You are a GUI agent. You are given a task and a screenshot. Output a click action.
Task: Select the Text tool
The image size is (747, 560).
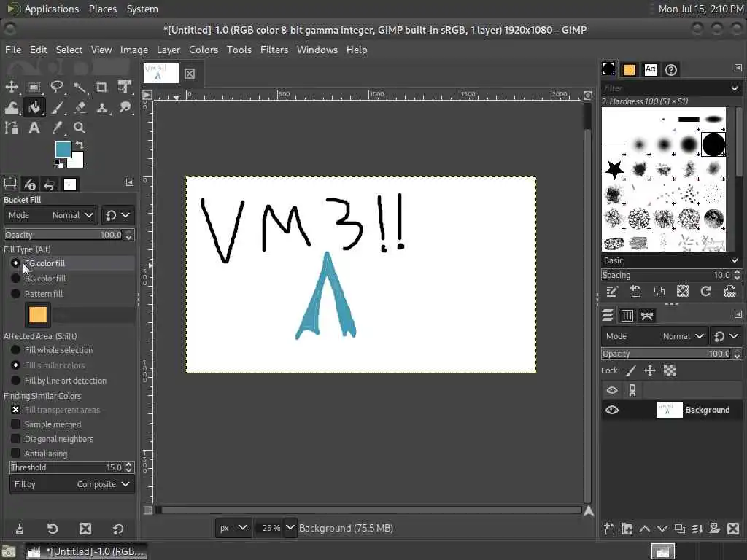click(x=34, y=128)
